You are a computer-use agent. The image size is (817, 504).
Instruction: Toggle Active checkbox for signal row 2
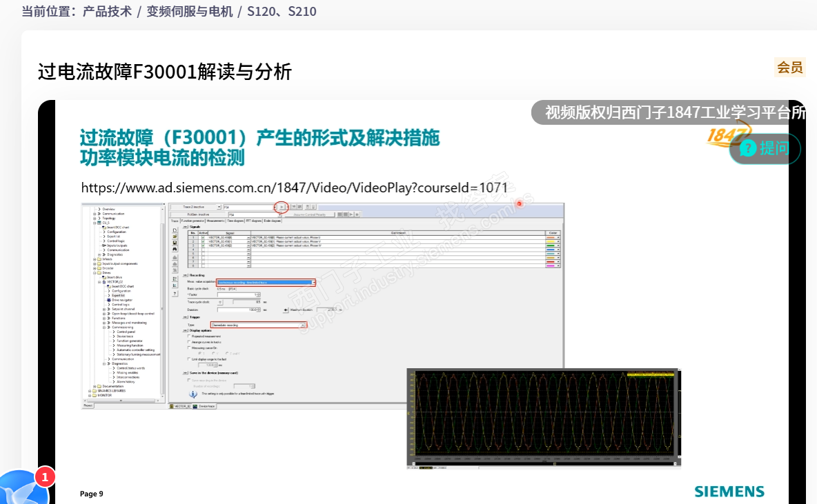pyautogui.click(x=203, y=241)
